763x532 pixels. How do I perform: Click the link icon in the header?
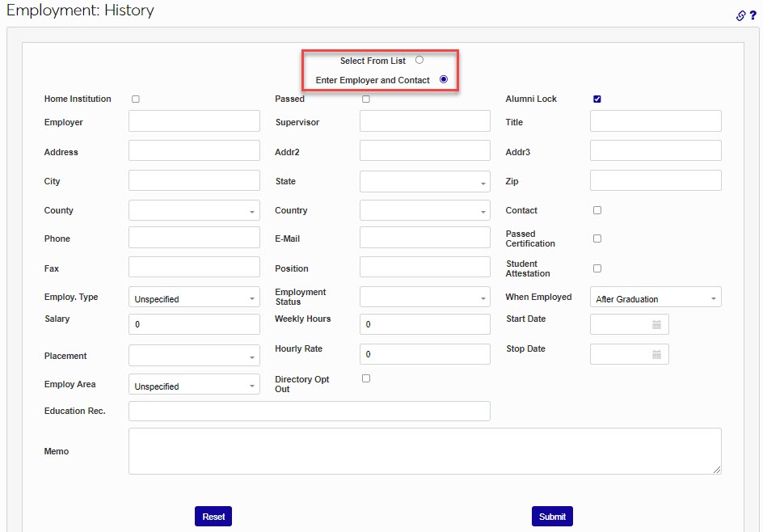[x=740, y=15]
